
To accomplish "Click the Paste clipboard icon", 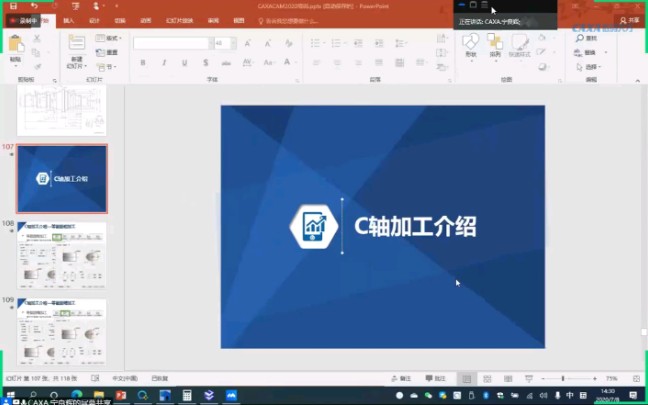I will click(x=16, y=44).
